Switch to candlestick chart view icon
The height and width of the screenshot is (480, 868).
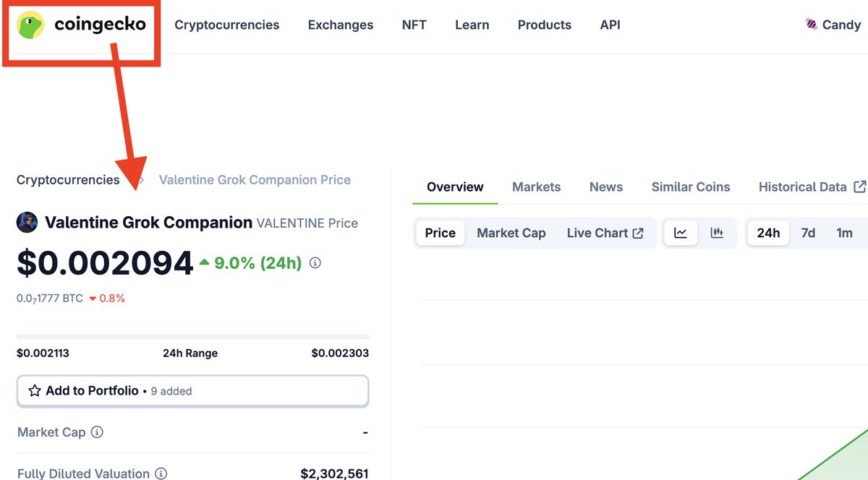pyautogui.click(x=717, y=233)
